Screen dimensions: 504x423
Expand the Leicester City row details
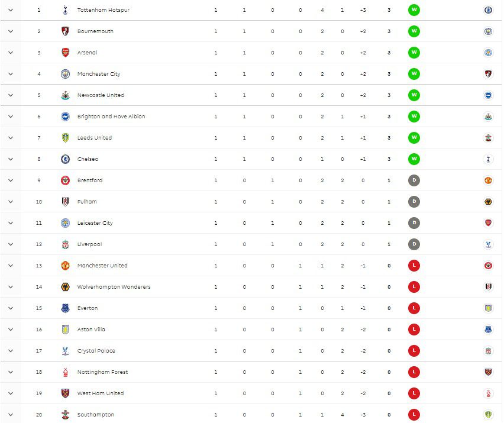[x=11, y=223]
